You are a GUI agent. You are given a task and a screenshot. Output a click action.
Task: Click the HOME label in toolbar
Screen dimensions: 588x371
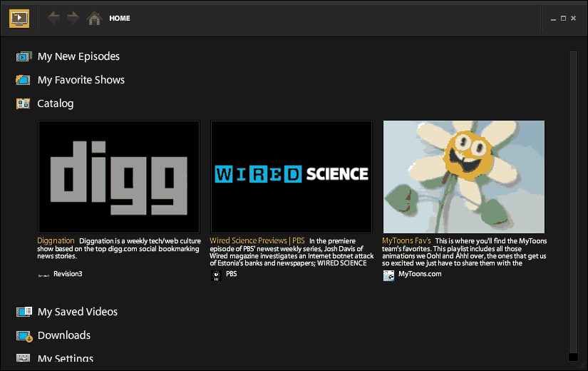pyautogui.click(x=120, y=18)
